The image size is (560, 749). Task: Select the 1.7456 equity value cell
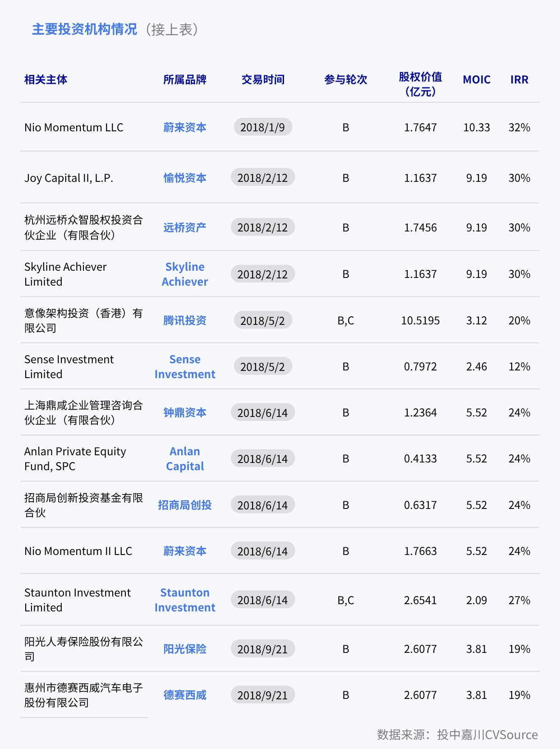click(420, 227)
